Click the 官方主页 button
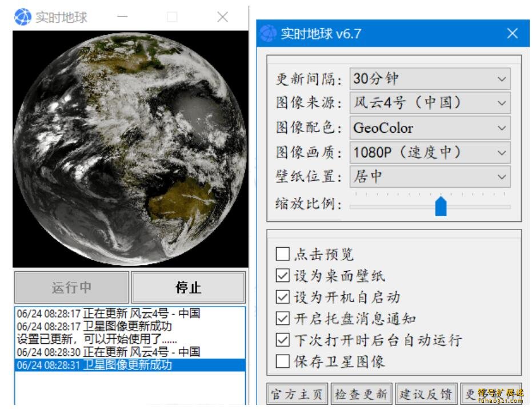532x409 pixels. click(296, 395)
